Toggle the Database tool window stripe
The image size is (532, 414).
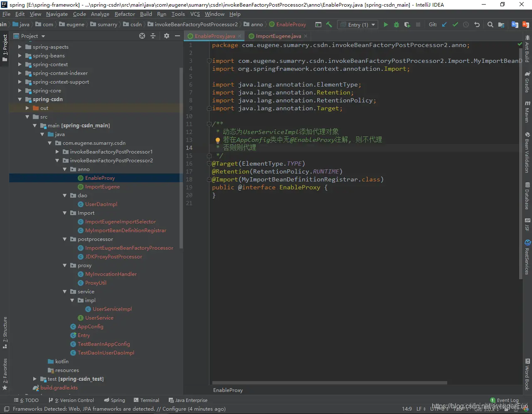click(527, 196)
